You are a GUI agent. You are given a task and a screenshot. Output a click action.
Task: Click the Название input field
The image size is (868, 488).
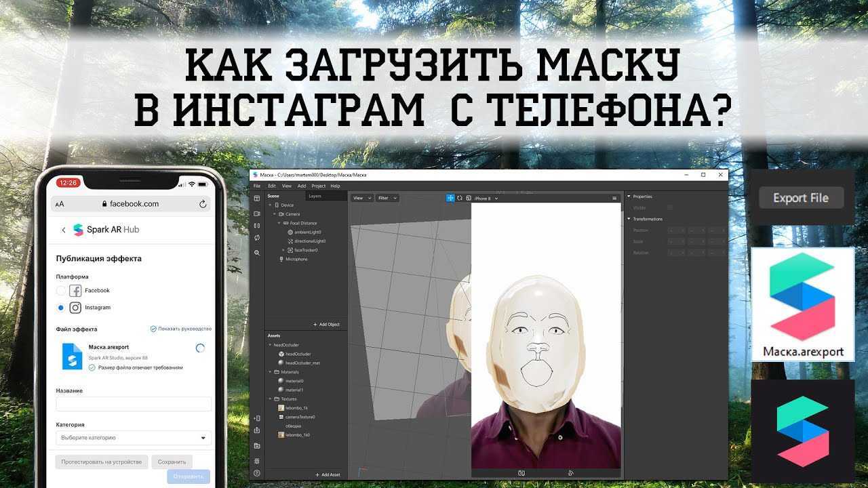(x=134, y=404)
